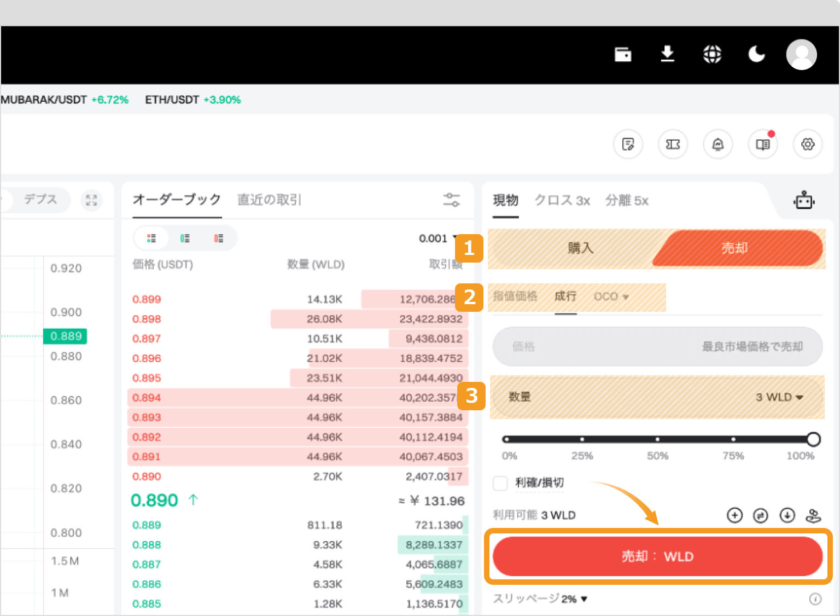840x616 pixels.
Task: Open the wallet icon in top bar
Action: [623, 54]
